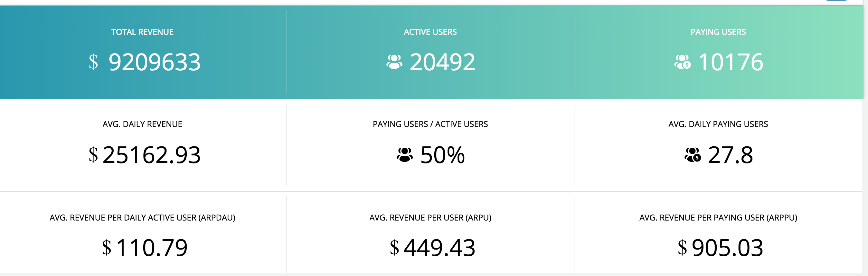Click the ARPDAU metric label
The image size is (868, 276).
coord(142,218)
